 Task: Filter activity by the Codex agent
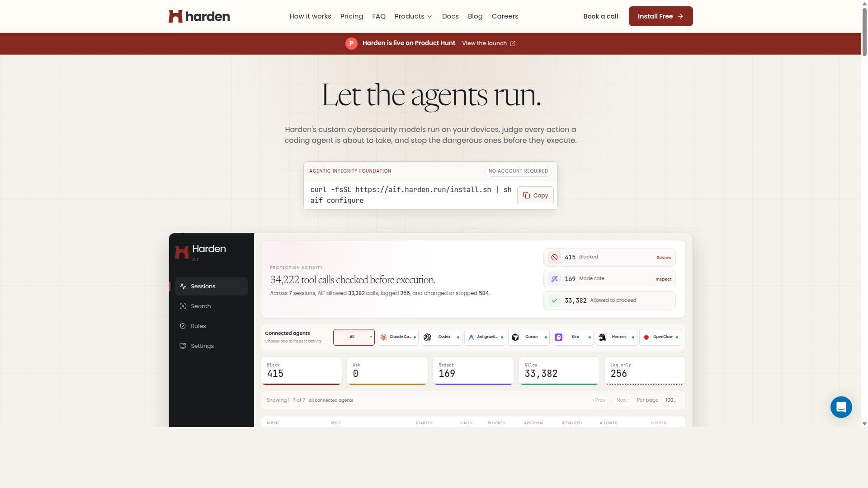(x=442, y=337)
